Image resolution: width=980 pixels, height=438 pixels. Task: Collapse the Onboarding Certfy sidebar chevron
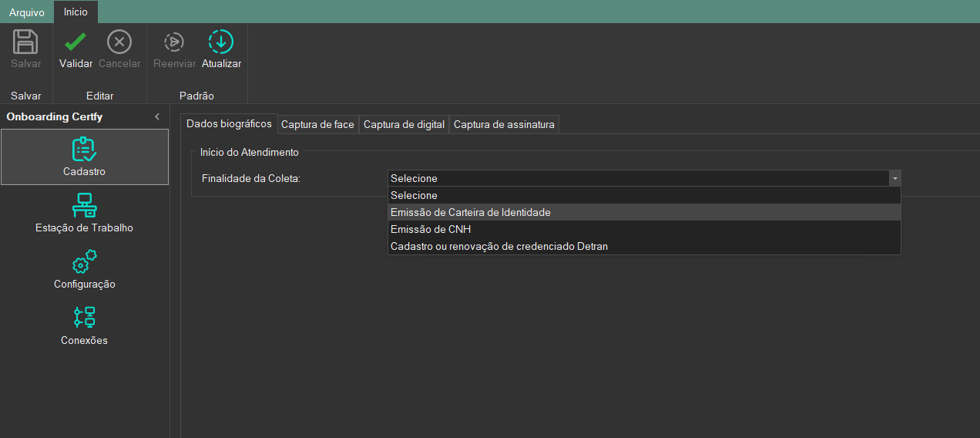(x=157, y=116)
